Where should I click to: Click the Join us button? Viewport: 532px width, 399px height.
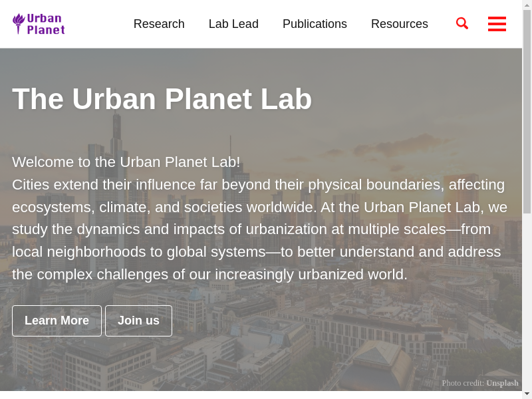[138, 321]
